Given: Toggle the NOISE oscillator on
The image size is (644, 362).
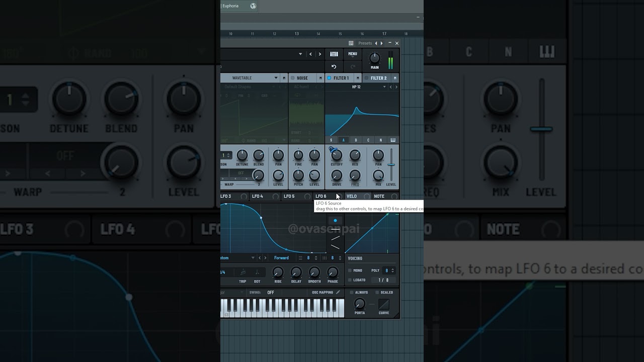Looking at the screenshot, I should (292, 78).
